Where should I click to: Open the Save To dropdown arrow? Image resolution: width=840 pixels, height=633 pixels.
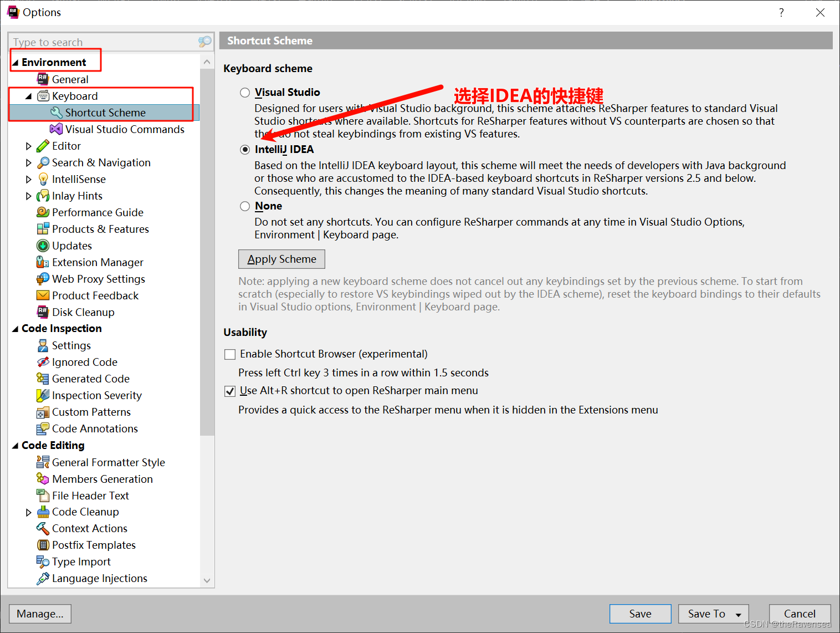739,614
